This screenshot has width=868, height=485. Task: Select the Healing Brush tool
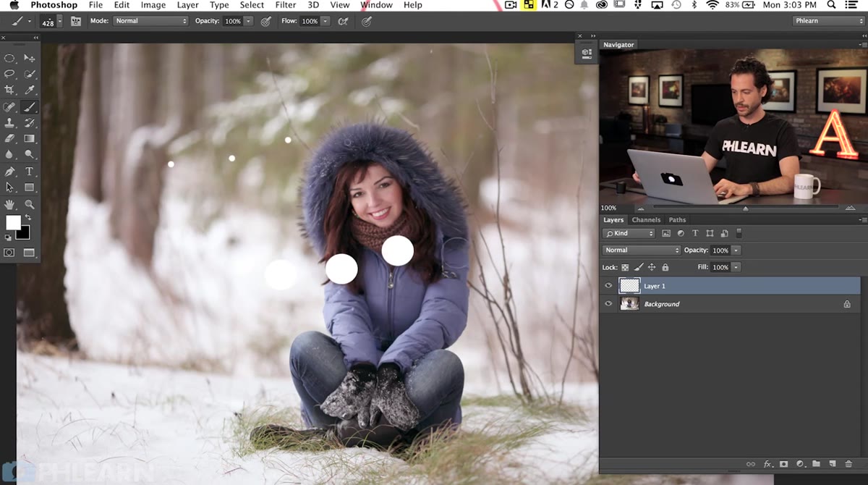coord(9,106)
